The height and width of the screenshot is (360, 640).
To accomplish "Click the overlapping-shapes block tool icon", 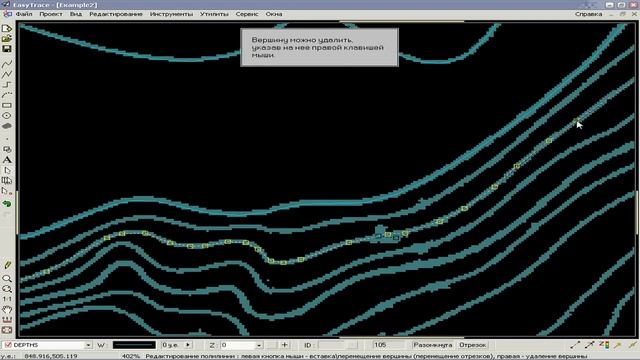I will pyautogui.click(x=7, y=149).
